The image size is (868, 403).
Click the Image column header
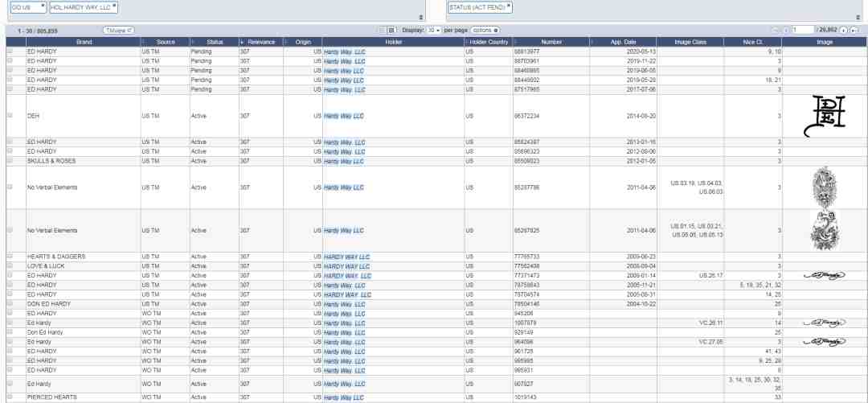pyautogui.click(x=825, y=42)
